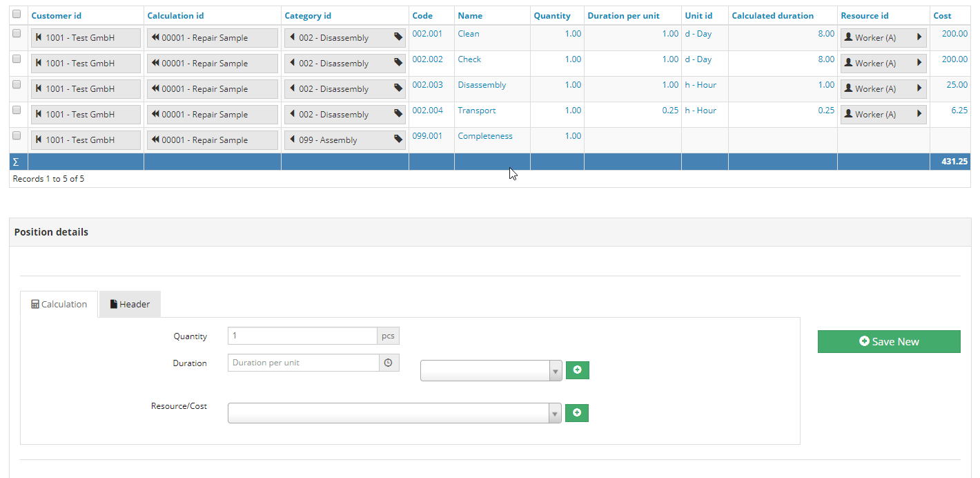
Task: Open the Resource/Cost dropdown
Action: (395, 413)
